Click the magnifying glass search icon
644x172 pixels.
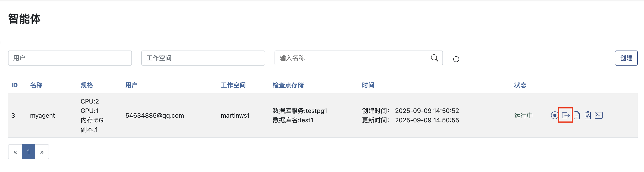coord(434,58)
